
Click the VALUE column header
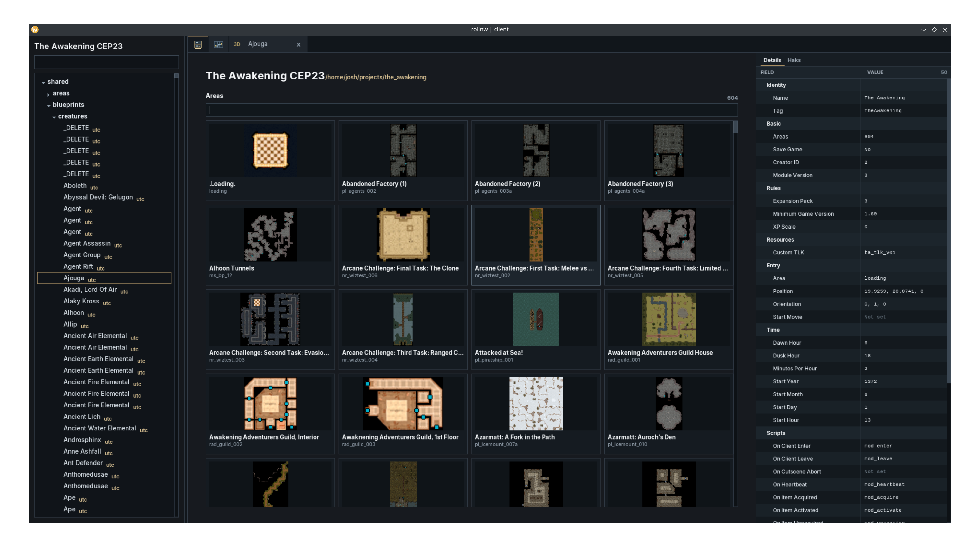click(x=875, y=72)
